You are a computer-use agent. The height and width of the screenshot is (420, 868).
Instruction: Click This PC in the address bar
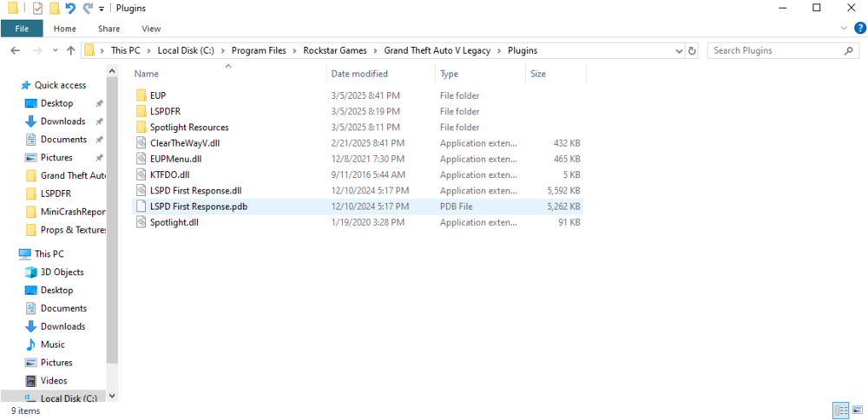tap(125, 50)
